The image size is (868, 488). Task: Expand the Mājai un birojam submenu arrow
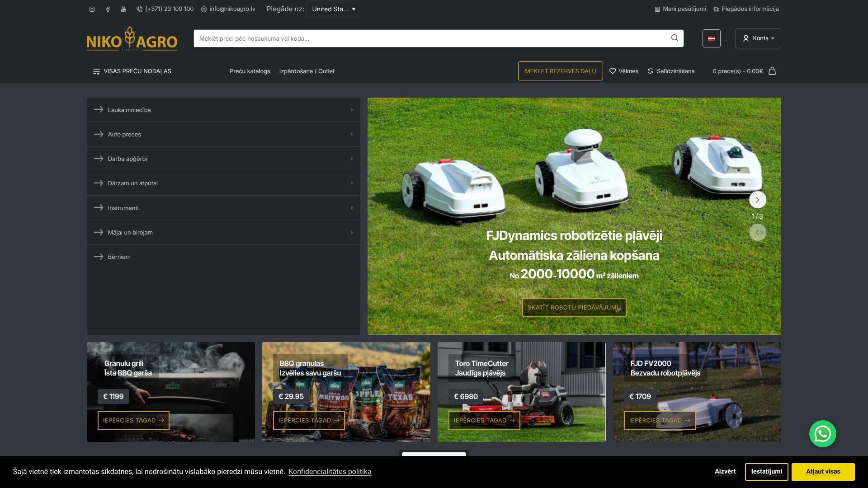pyautogui.click(x=352, y=232)
